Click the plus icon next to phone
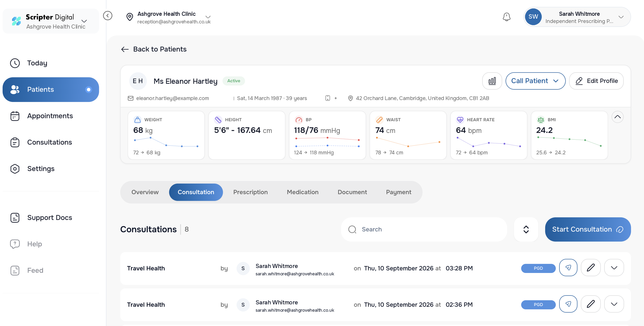Screen dimensions: 644x326 336,98
